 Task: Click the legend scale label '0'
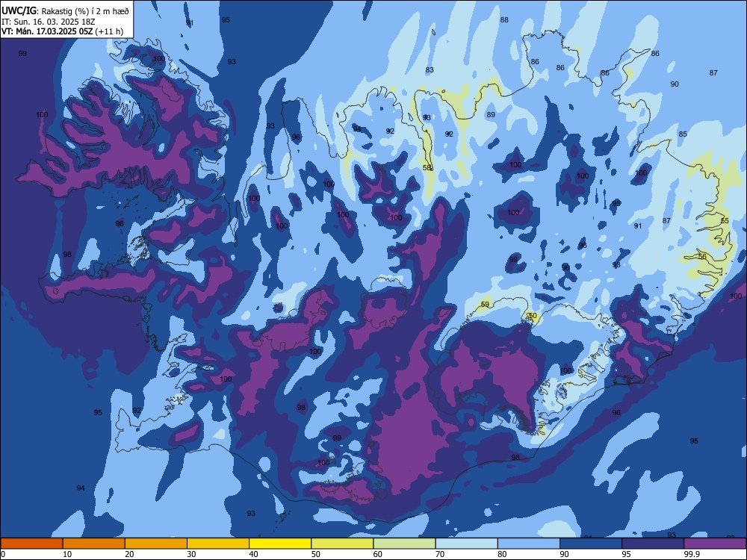coord(3,554)
